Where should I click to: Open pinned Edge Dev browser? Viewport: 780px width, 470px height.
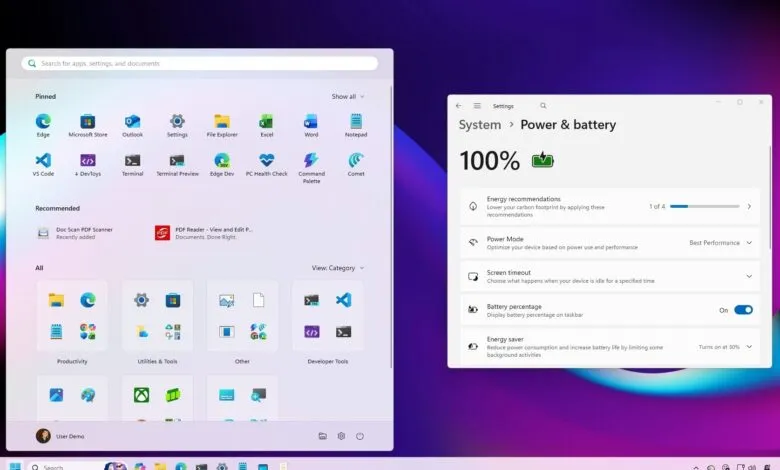pyautogui.click(x=222, y=165)
